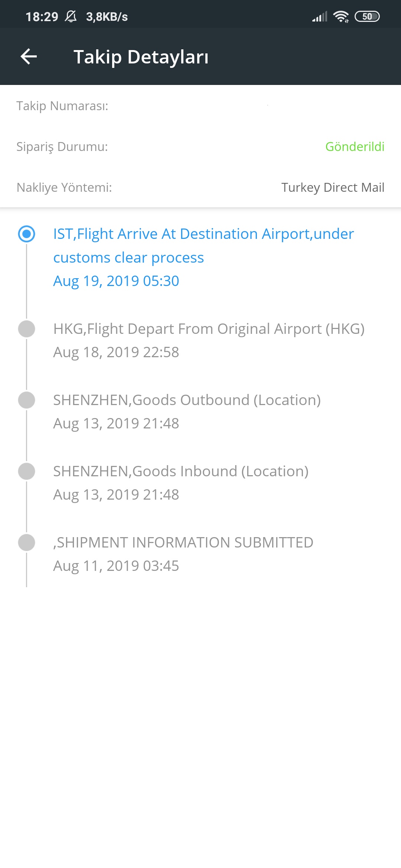Tap the Takip Detayları page title
The height and width of the screenshot is (868, 401).
(141, 57)
